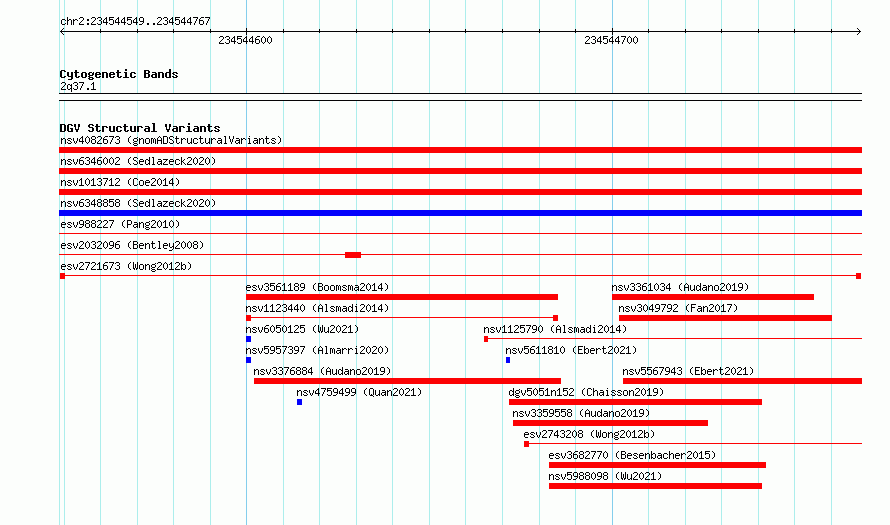Click the left arrow of the ruler

62,32
